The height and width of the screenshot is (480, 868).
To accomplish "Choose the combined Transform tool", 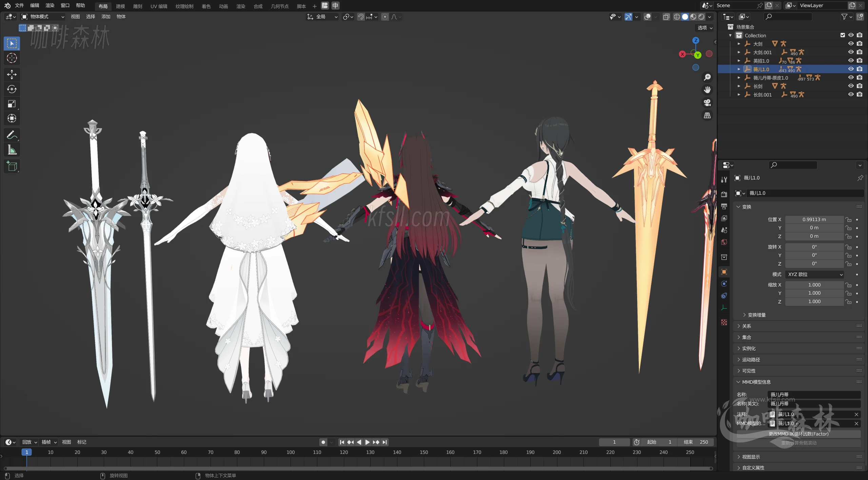I will click(12, 118).
